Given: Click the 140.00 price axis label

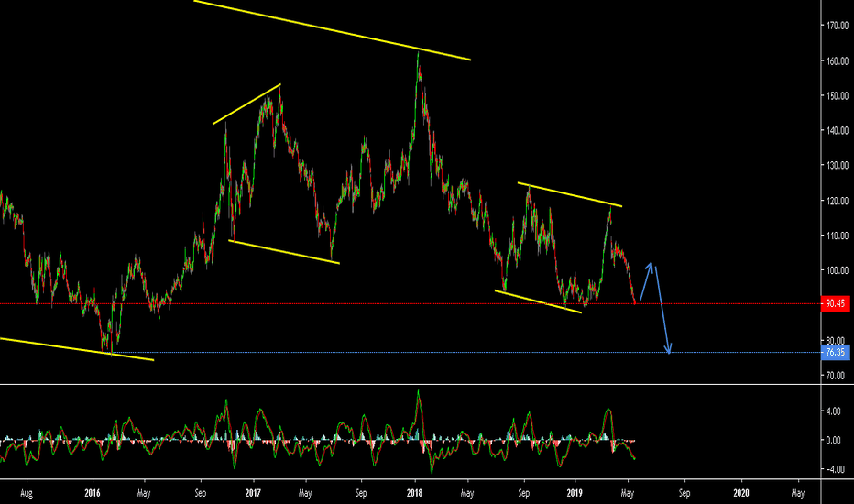Looking at the screenshot, I should 838,131.
